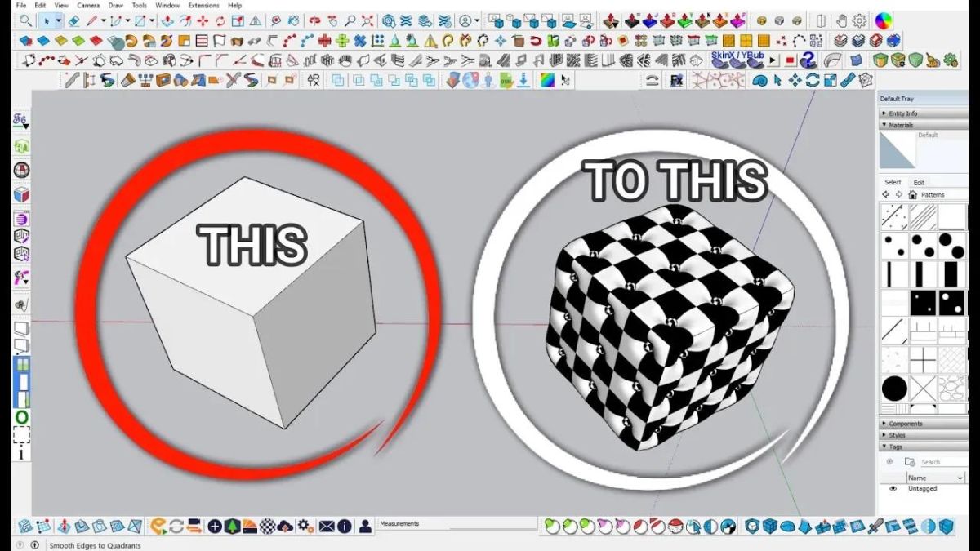This screenshot has width=980, height=551.
Task: Click the gradient color square icon
Action: point(546,80)
